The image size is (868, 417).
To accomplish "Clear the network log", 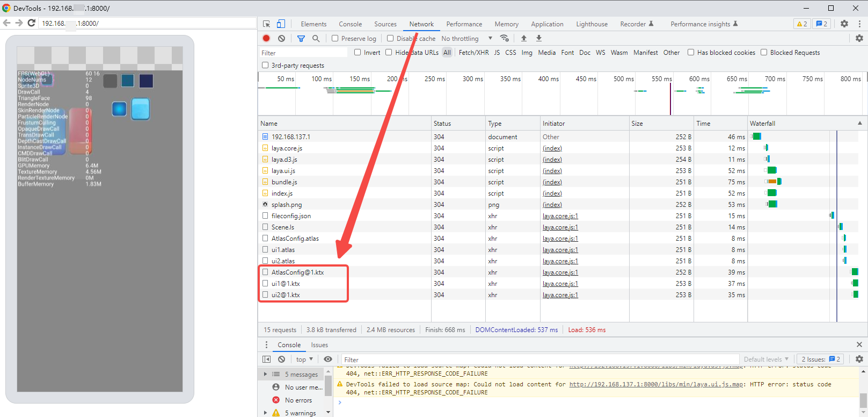I will 281,38.
